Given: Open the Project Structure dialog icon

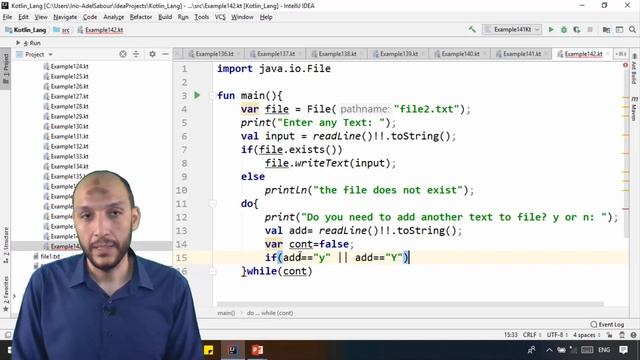Looking at the screenshot, I should coord(607,29).
